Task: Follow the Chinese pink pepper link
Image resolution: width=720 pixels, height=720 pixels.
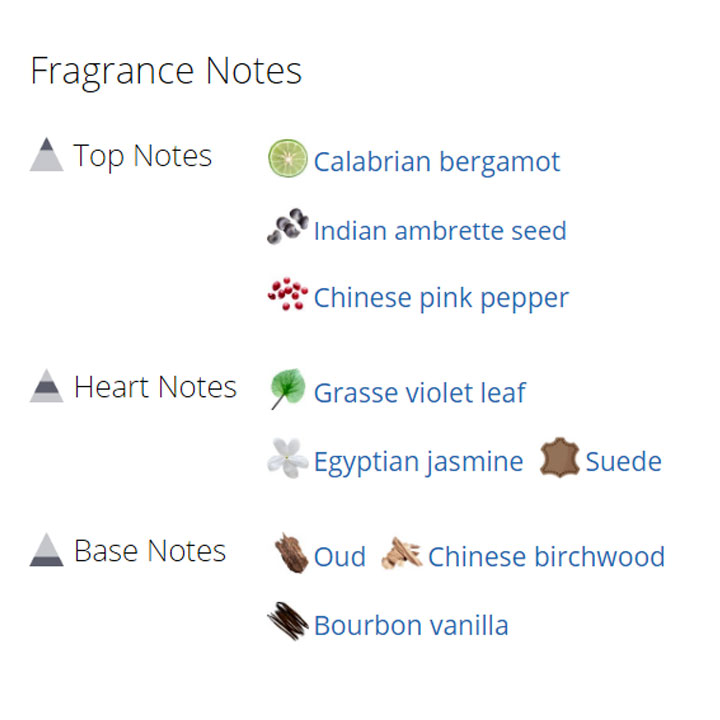Action: pos(441,298)
